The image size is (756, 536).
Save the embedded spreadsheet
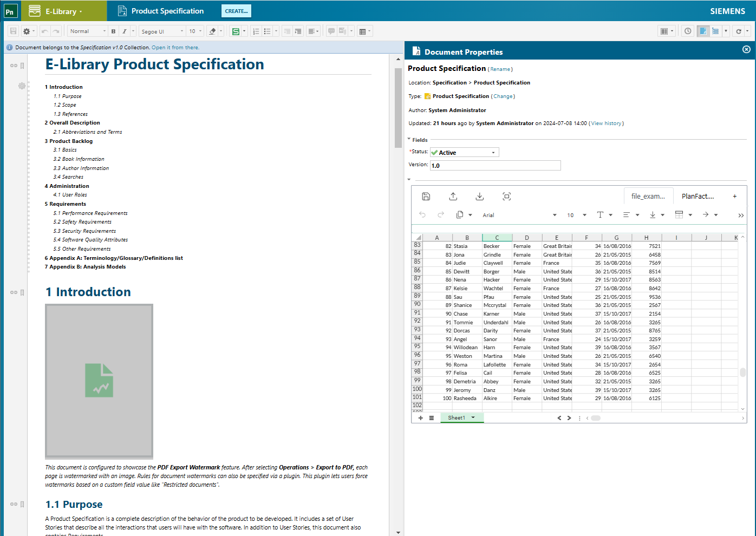(426, 197)
